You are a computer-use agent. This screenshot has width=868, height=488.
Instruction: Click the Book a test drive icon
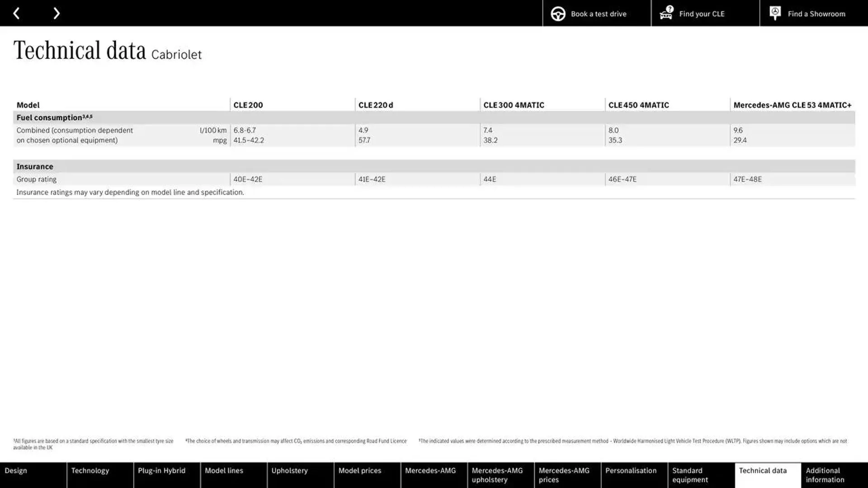[x=558, y=13]
